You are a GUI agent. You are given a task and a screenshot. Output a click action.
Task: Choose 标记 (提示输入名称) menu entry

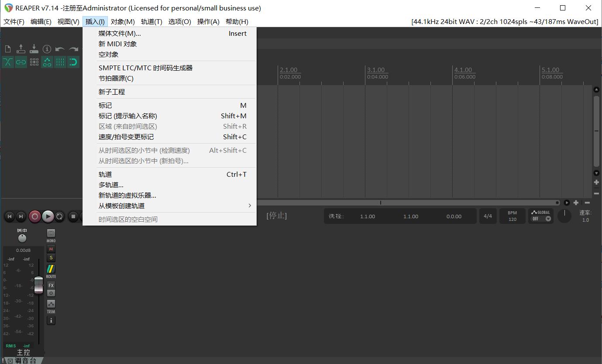169,116
